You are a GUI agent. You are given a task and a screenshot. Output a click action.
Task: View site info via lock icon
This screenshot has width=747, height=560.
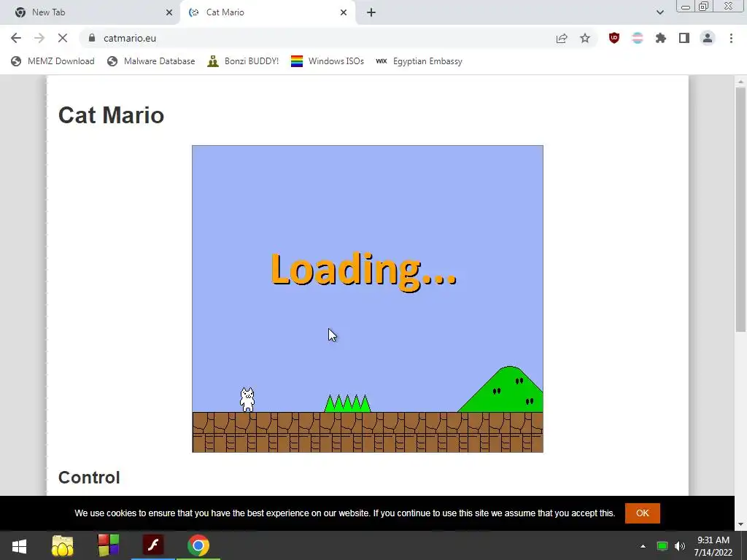click(x=92, y=38)
